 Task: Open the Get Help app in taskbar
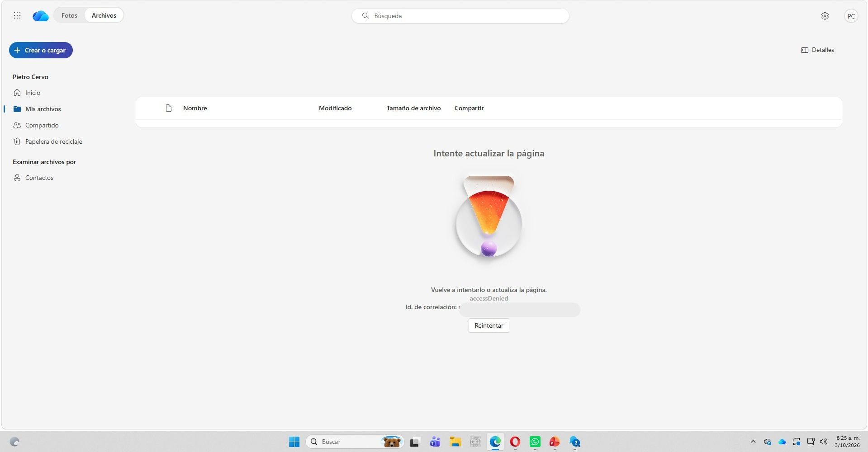click(x=574, y=442)
